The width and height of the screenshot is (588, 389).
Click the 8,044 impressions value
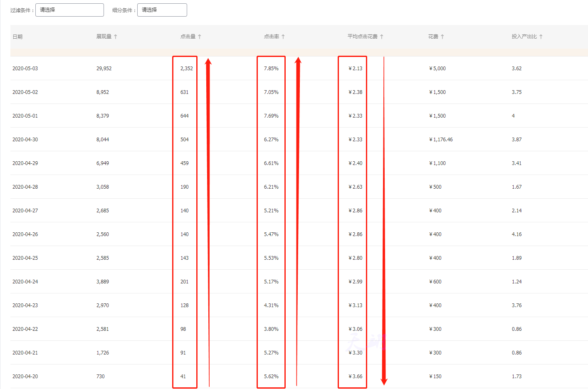point(103,140)
